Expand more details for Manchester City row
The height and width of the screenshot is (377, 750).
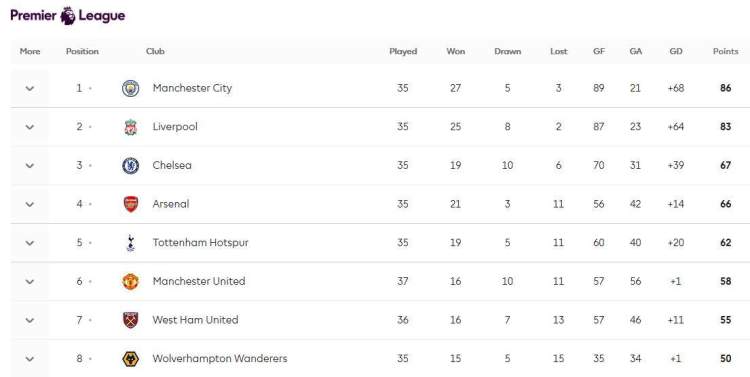coord(30,89)
